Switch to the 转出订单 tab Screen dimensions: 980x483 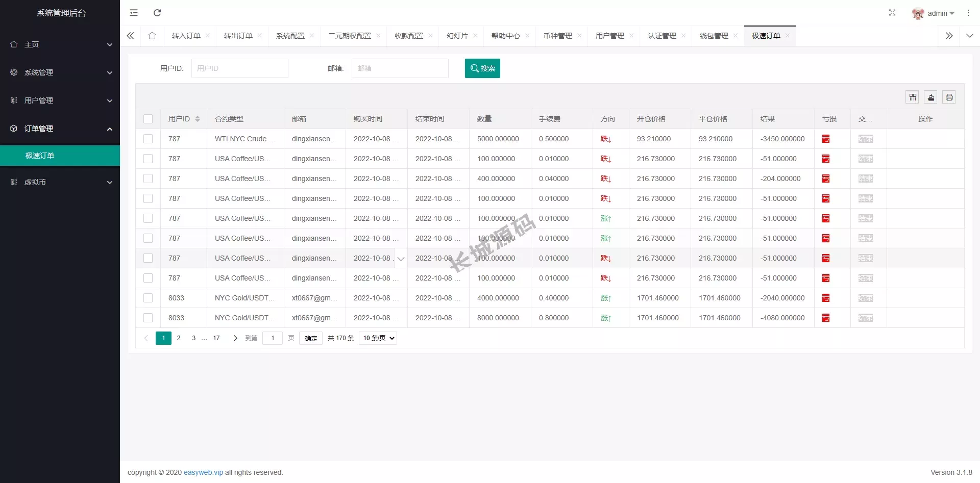[x=238, y=36]
